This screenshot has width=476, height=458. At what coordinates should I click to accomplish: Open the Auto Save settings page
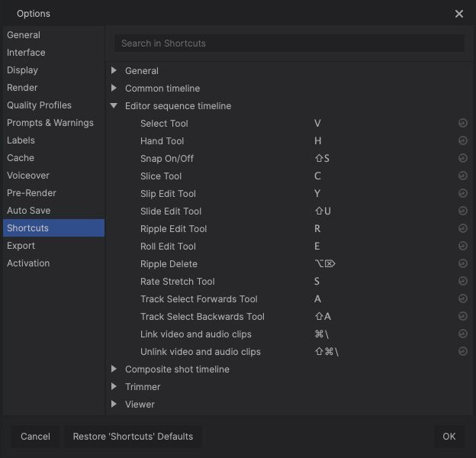(28, 211)
